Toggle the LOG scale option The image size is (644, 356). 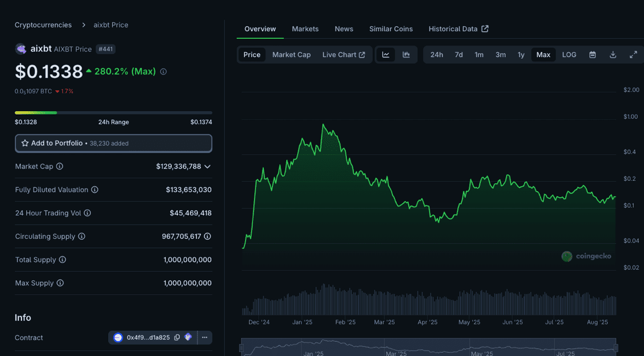(x=569, y=55)
